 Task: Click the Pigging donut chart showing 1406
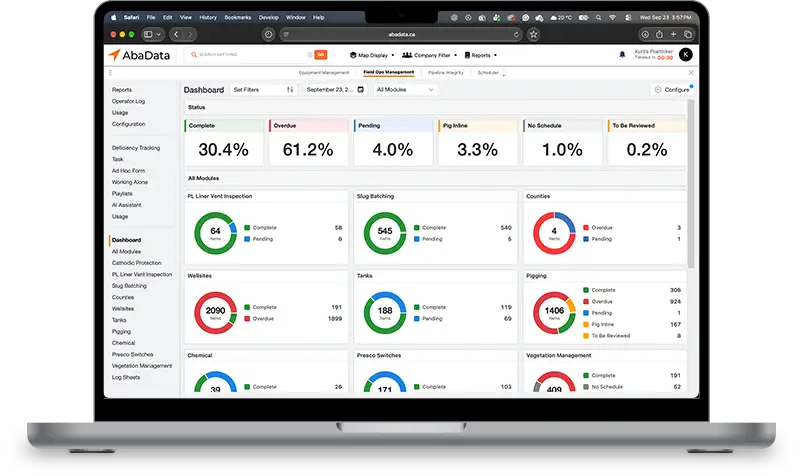pos(554,313)
